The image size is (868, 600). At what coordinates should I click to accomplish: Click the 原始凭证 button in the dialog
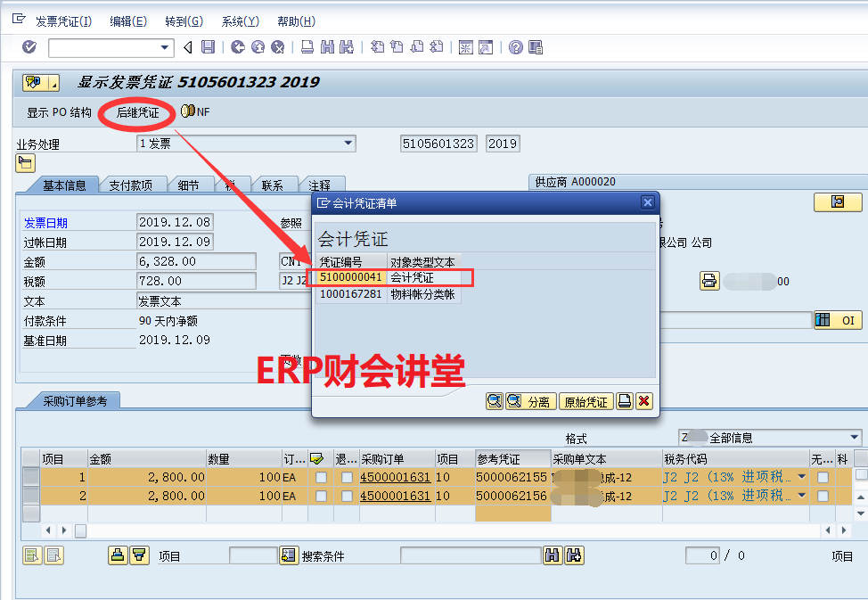585,402
